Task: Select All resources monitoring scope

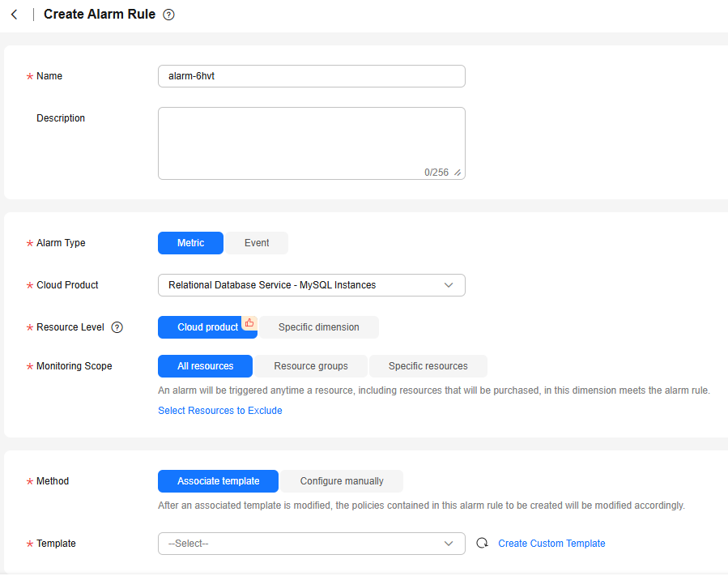Action: click(205, 366)
